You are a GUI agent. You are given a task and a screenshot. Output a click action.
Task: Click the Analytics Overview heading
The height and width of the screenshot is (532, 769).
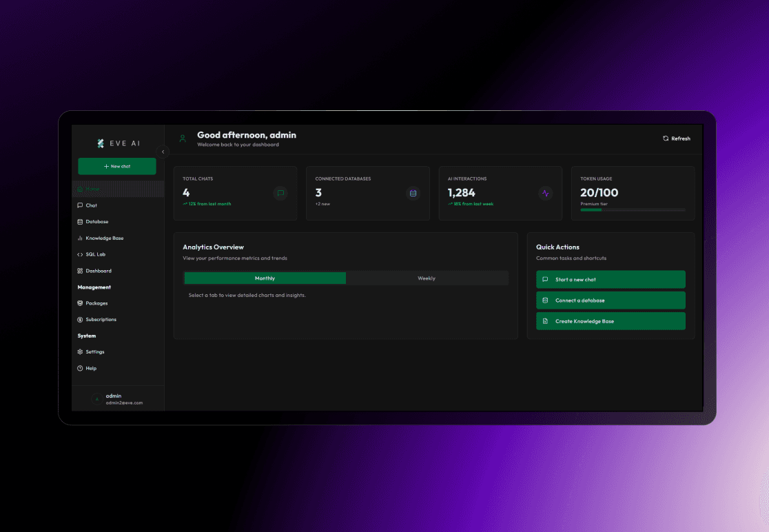[x=213, y=247]
